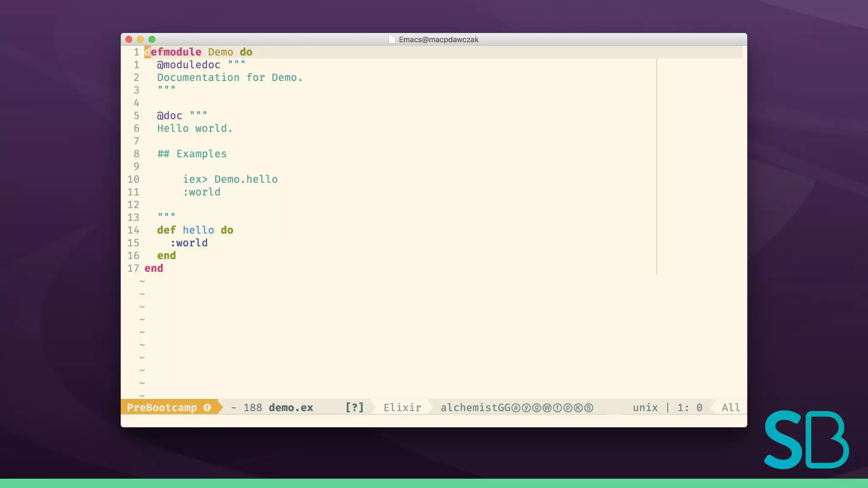The image size is (868, 488).
Task: Click the circled 'a' minor-mode indicator
Action: click(x=516, y=408)
